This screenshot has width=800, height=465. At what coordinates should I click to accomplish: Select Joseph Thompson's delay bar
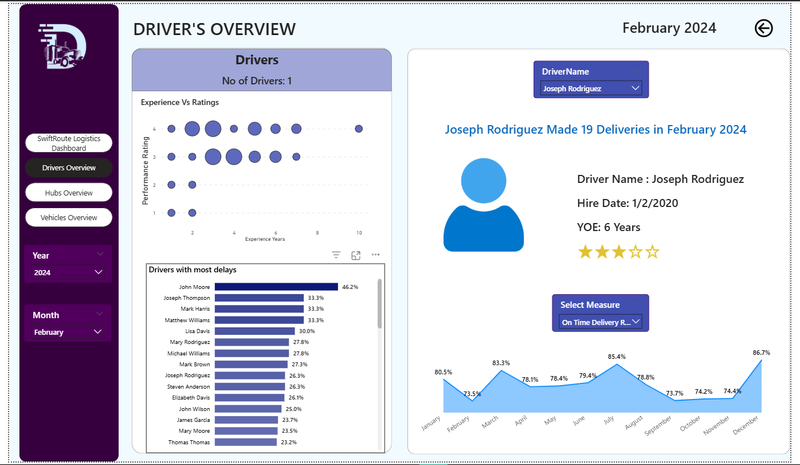click(x=259, y=298)
